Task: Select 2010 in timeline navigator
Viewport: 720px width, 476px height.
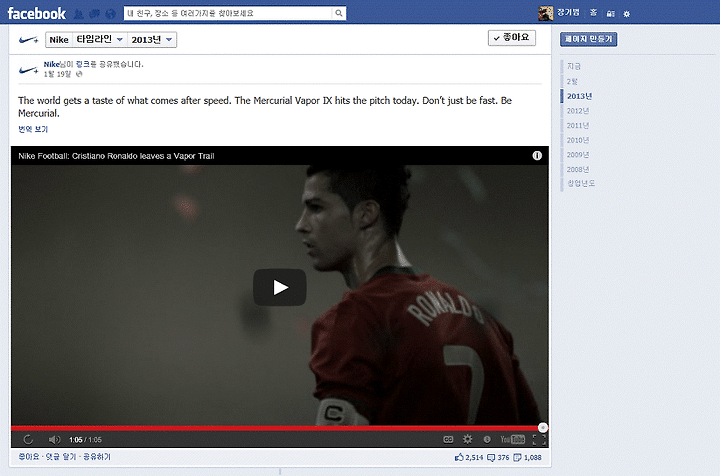Action: (578, 140)
